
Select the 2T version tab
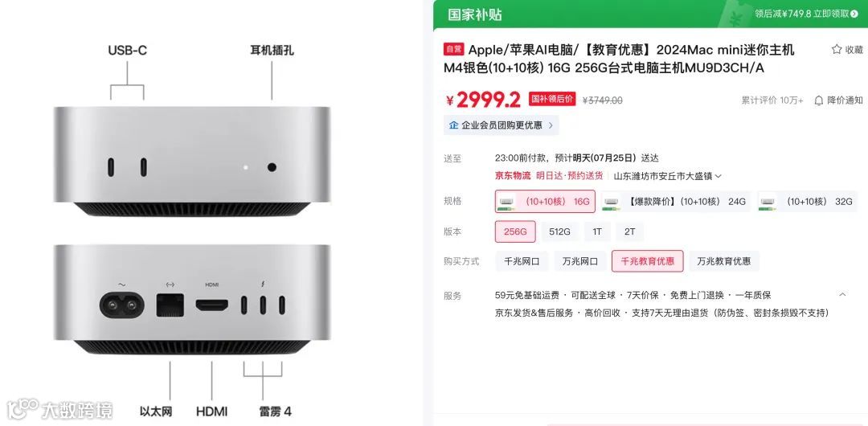click(630, 231)
